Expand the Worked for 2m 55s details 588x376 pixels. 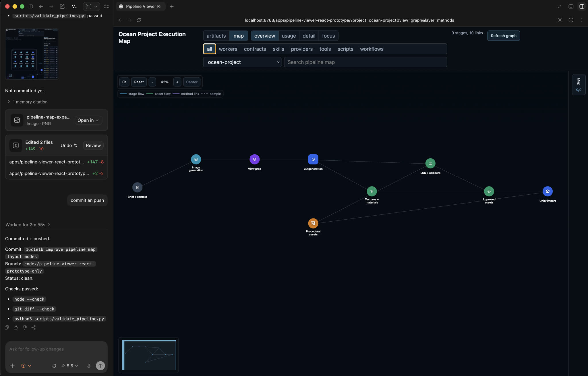(x=28, y=225)
